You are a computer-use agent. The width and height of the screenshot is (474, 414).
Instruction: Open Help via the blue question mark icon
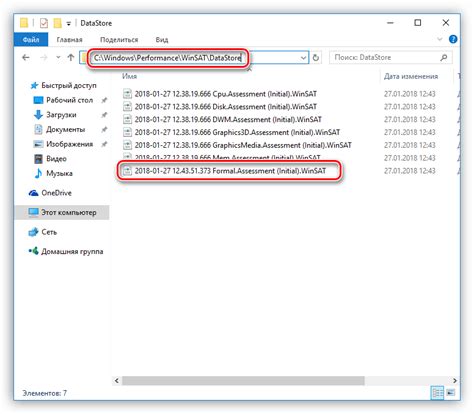tap(453, 39)
